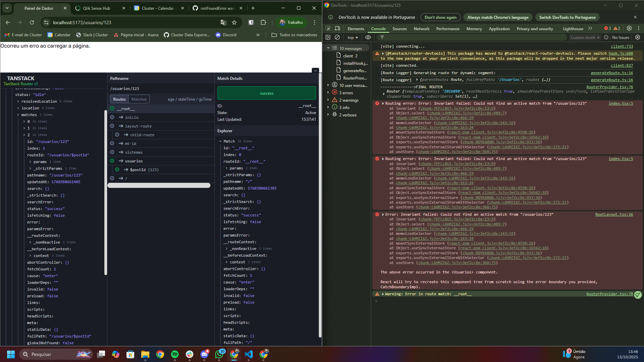The width and height of the screenshot is (644, 362).
Task: Toggle the device toolbar icon
Action: pyautogui.click(x=338, y=29)
